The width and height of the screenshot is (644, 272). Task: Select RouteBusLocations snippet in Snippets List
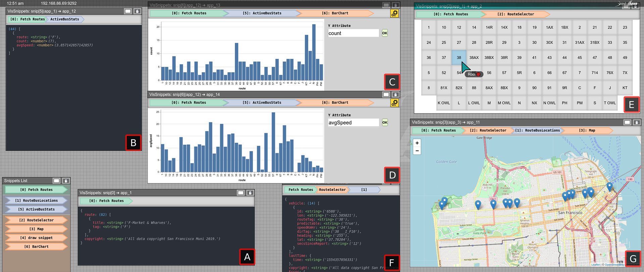point(36,200)
